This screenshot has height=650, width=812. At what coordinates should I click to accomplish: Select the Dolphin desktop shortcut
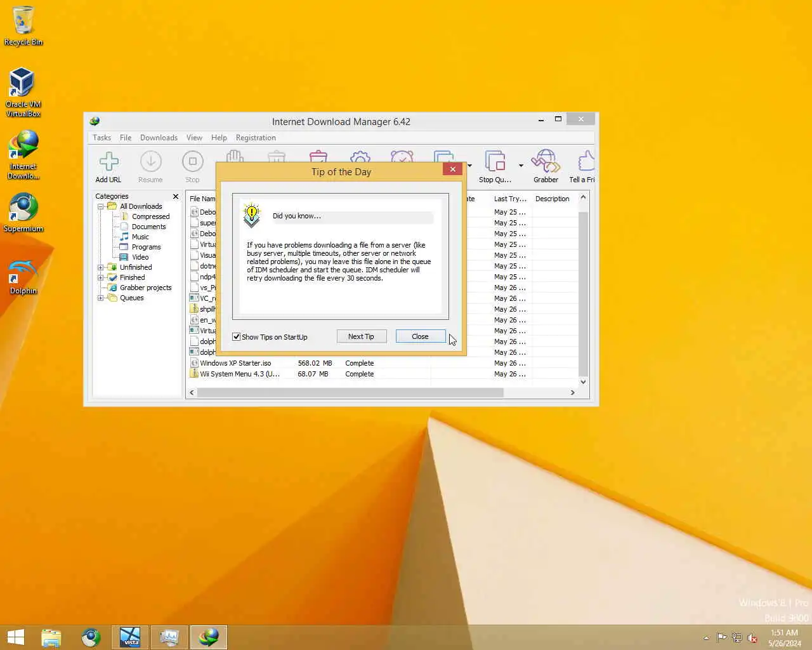(x=23, y=276)
